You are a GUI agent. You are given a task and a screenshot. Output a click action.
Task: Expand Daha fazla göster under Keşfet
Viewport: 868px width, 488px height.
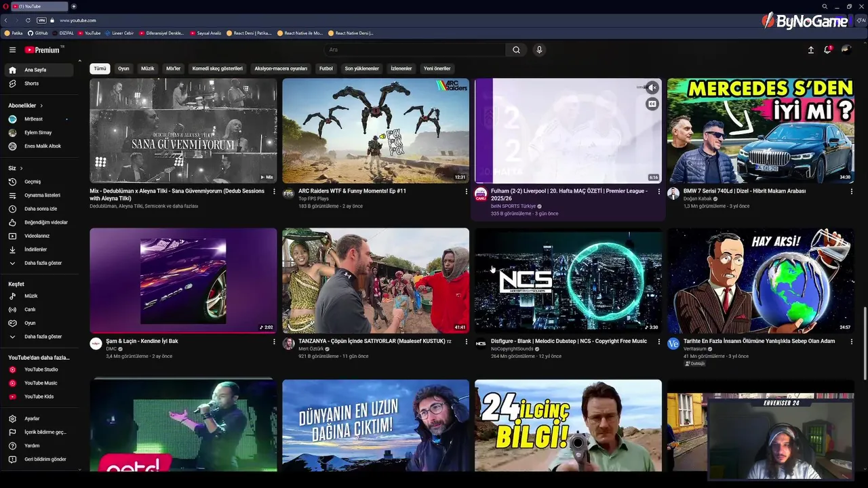39,337
